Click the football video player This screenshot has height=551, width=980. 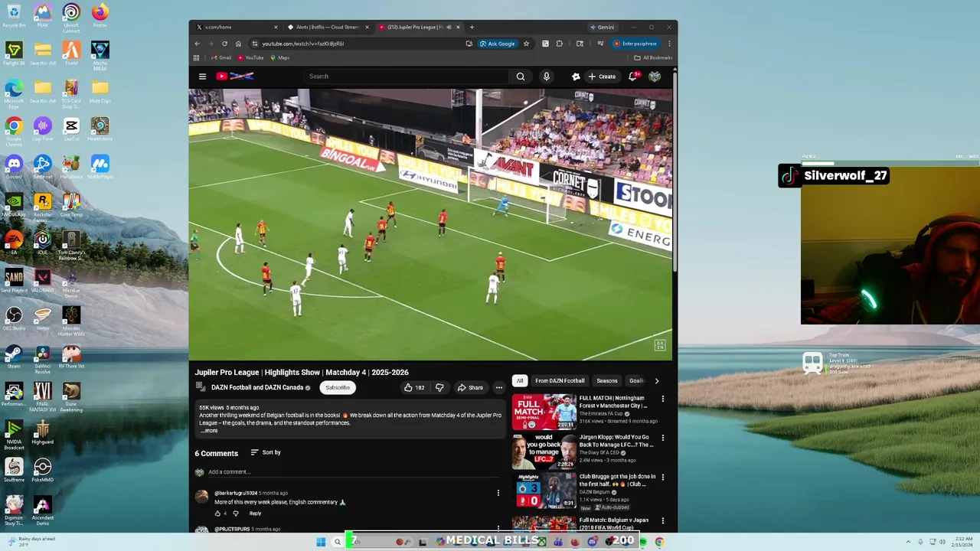click(430, 224)
